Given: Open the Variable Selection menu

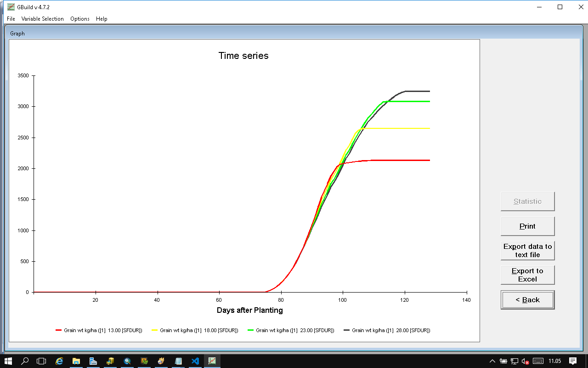Looking at the screenshot, I should pyautogui.click(x=42, y=19).
